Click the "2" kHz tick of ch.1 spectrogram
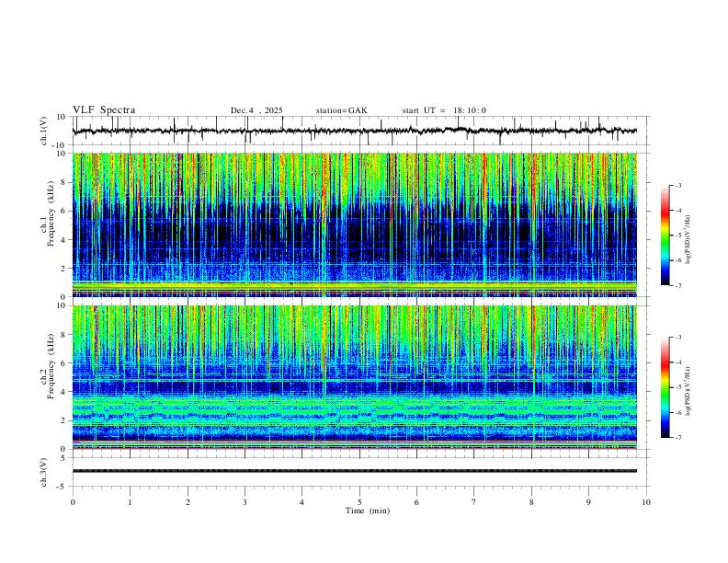The width and height of the screenshot is (728, 563). pyautogui.click(x=63, y=268)
